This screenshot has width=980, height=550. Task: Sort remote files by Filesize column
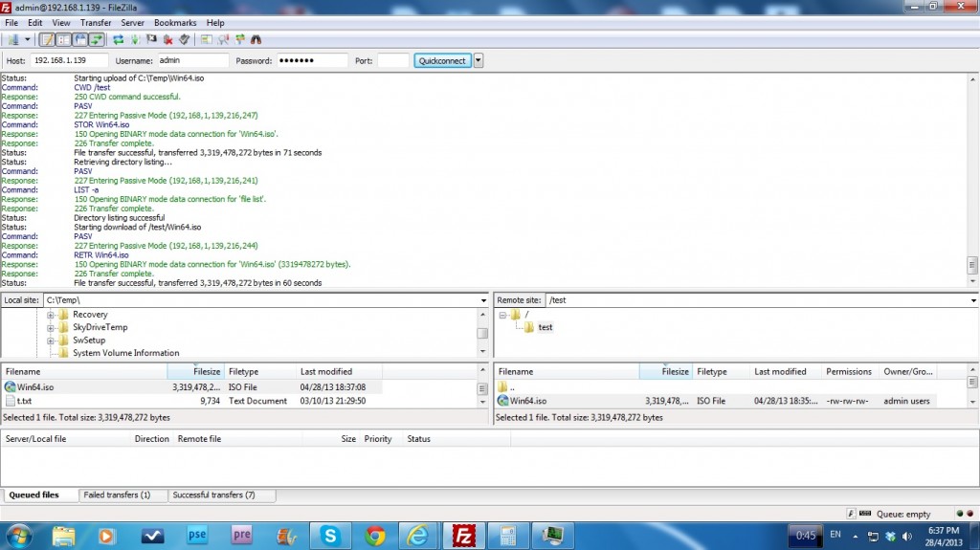tap(666, 372)
